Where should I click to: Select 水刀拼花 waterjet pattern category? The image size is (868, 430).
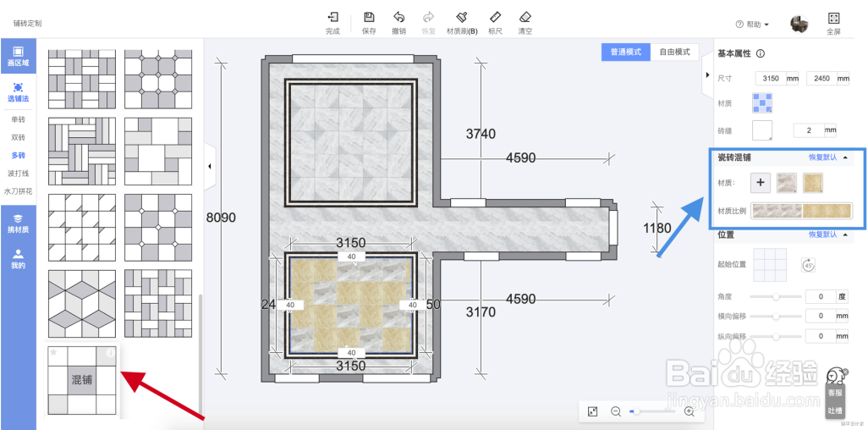[x=19, y=191]
